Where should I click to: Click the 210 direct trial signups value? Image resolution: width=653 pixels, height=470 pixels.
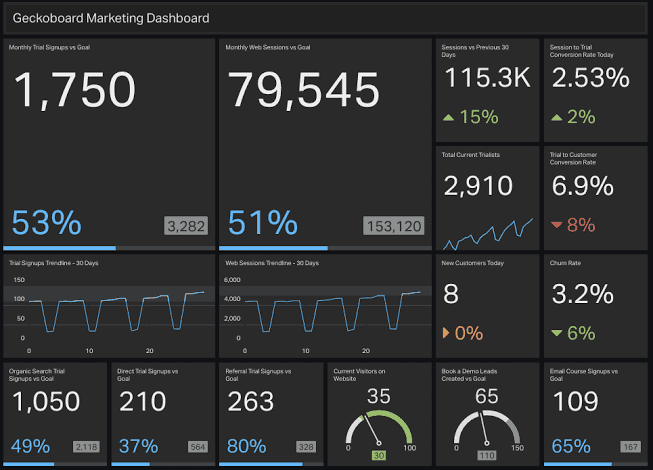pyautogui.click(x=143, y=402)
